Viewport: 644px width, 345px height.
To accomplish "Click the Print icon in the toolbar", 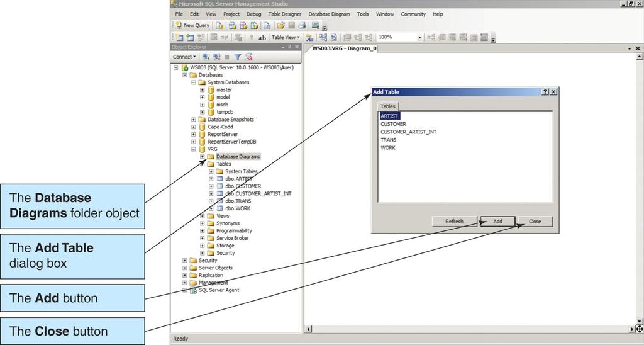I will pos(302,25).
